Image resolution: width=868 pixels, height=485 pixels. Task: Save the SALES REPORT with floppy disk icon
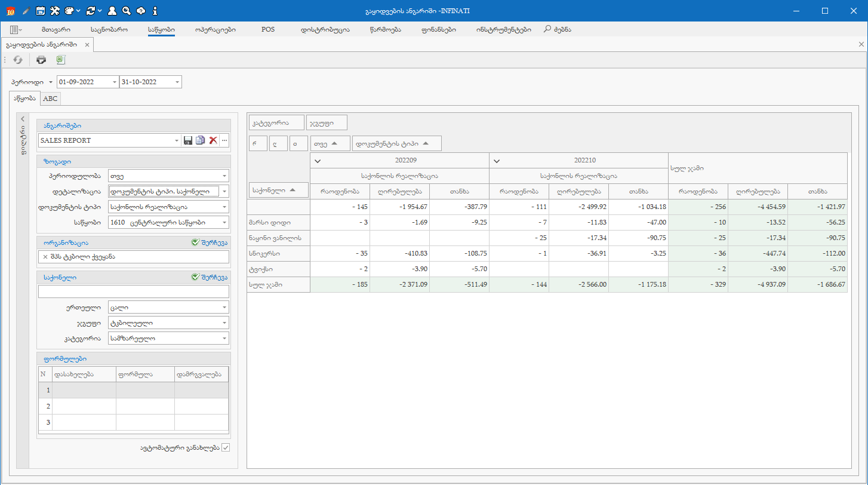click(x=188, y=140)
